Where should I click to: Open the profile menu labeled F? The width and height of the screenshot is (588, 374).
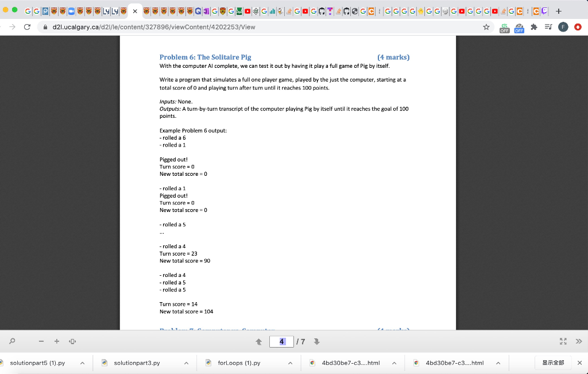click(563, 27)
